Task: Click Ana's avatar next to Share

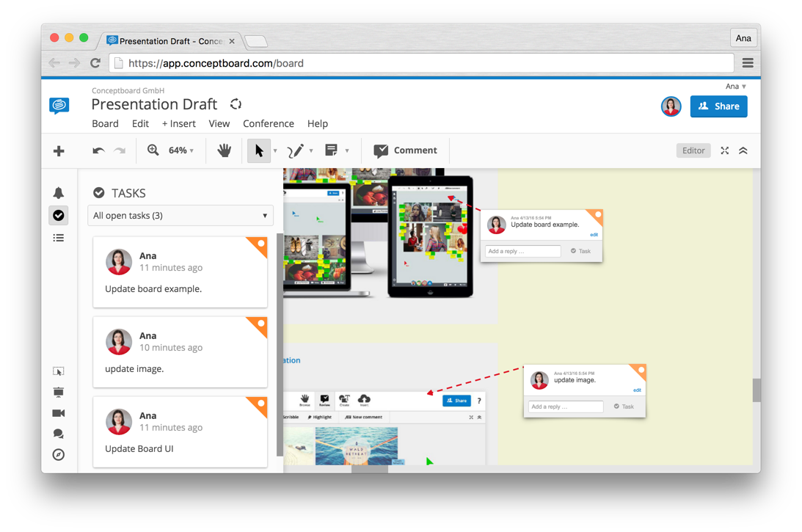Action: point(671,106)
